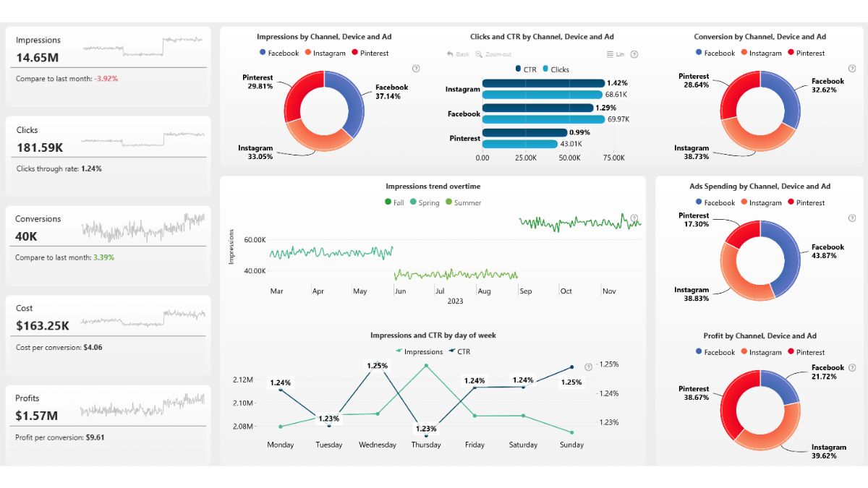Click the Thursday 1.23% CTR data label
This screenshot has height=488, width=868.
pyautogui.click(x=425, y=429)
